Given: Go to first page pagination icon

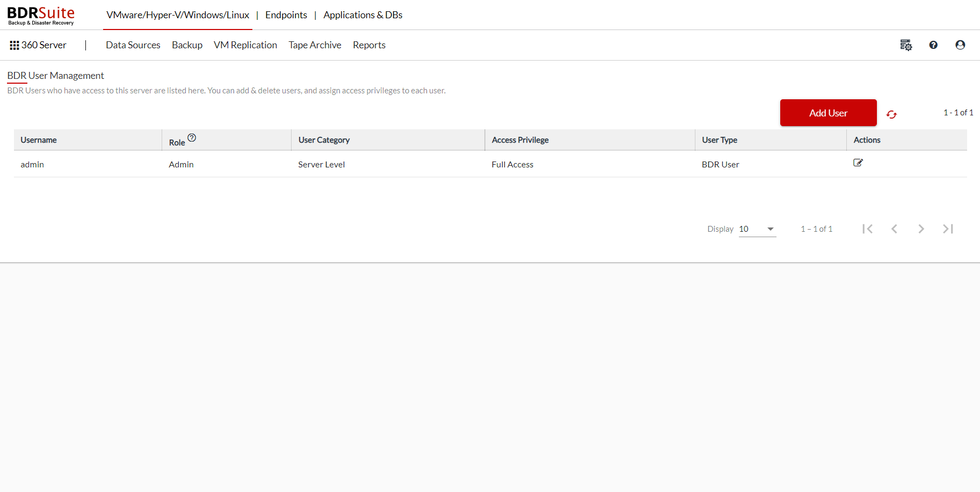Looking at the screenshot, I should click(x=867, y=229).
